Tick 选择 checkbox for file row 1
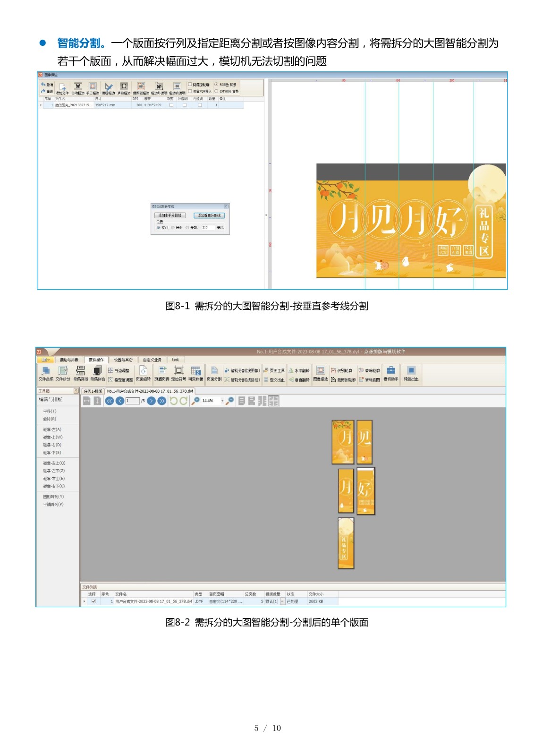534x756 pixels. click(x=93, y=601)
